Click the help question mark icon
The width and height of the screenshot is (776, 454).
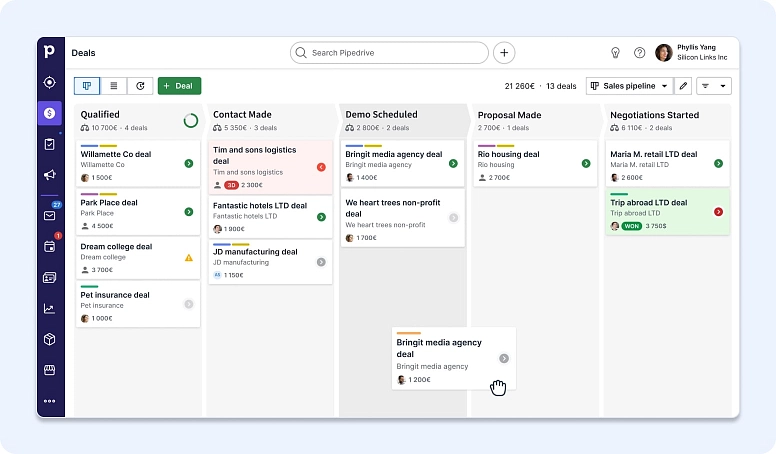pyautogui.click(x=640, y=53)
